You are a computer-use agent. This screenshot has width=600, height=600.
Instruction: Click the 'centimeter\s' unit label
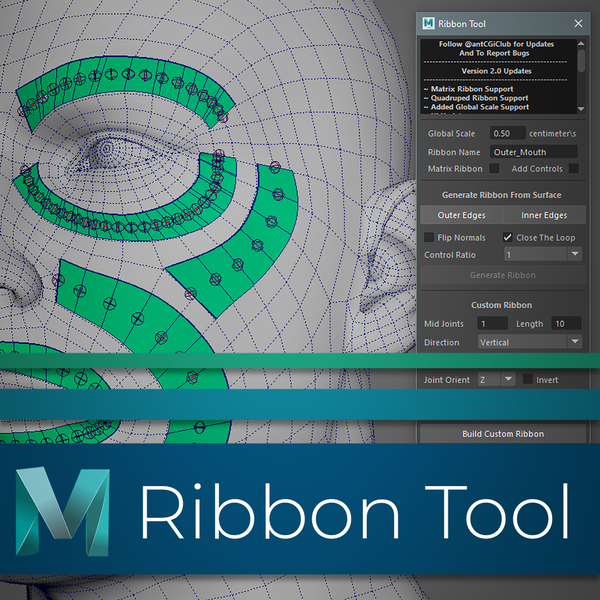pyautogui.click(x=552, y=134)
